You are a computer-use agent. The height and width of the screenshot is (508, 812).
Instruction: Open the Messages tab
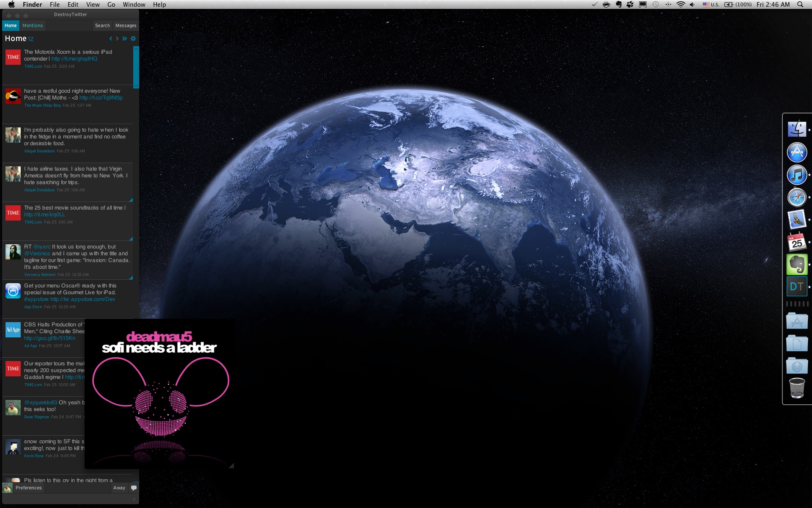(126, 25)
